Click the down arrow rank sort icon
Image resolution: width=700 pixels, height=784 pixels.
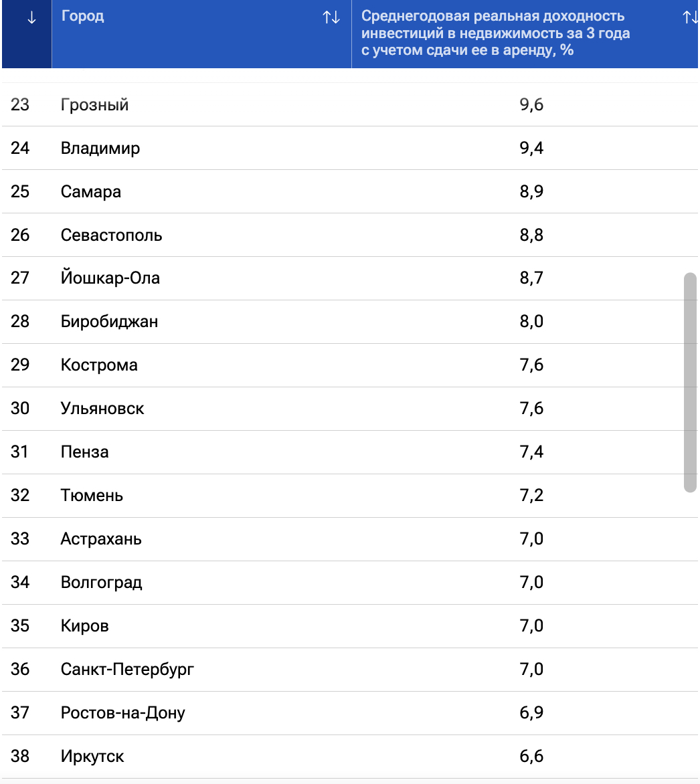coord(31,18)
